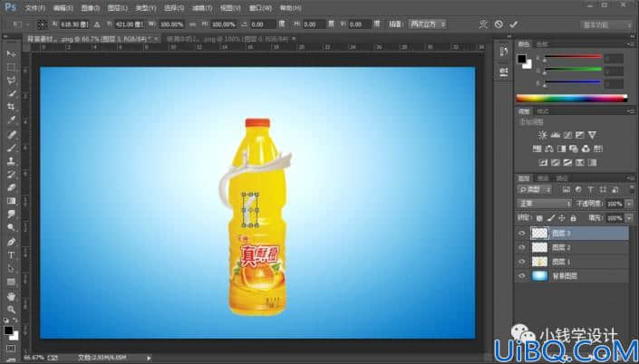The width and height of the screenshot is (639, 364).
Task: Select the Hand tool
Action: coord(11,296)
